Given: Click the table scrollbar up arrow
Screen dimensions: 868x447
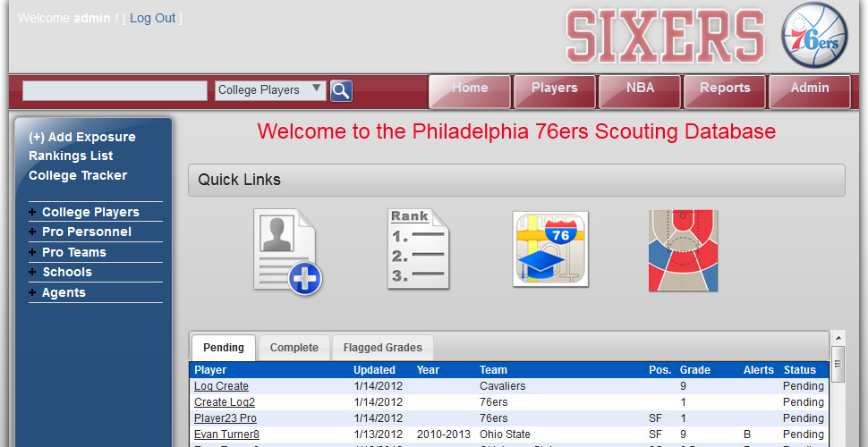Looking at the screenshot, I should tap(838, 337).
